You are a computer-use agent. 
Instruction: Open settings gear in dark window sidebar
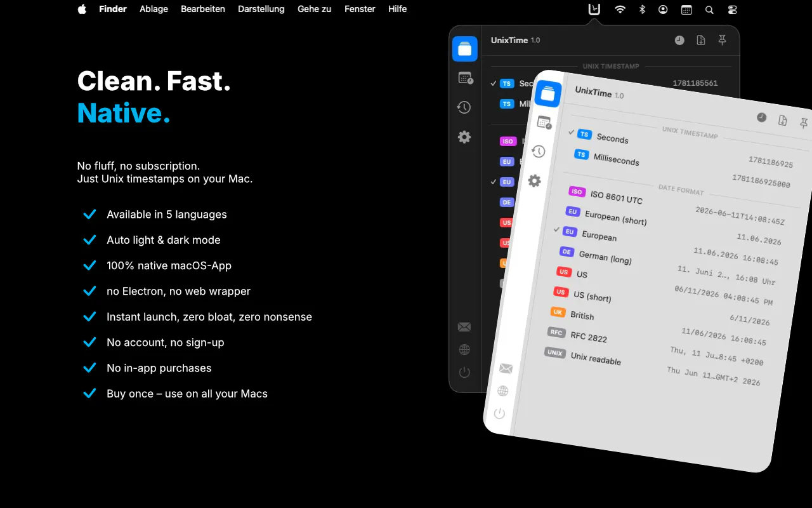click(x=464, y=137)
